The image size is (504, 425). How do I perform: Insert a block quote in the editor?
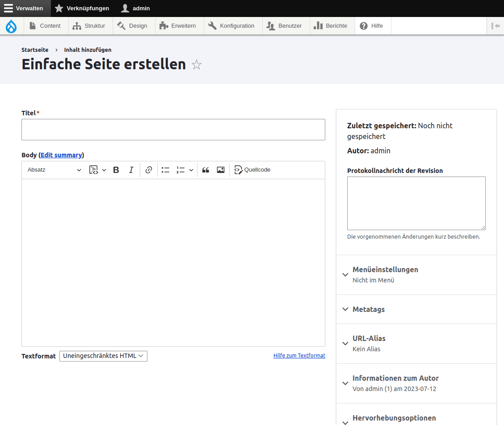pos(206,170)
